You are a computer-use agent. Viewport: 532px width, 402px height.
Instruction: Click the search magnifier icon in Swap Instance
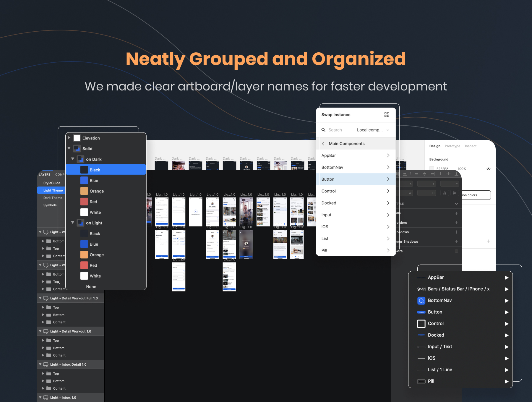[323, 130]
